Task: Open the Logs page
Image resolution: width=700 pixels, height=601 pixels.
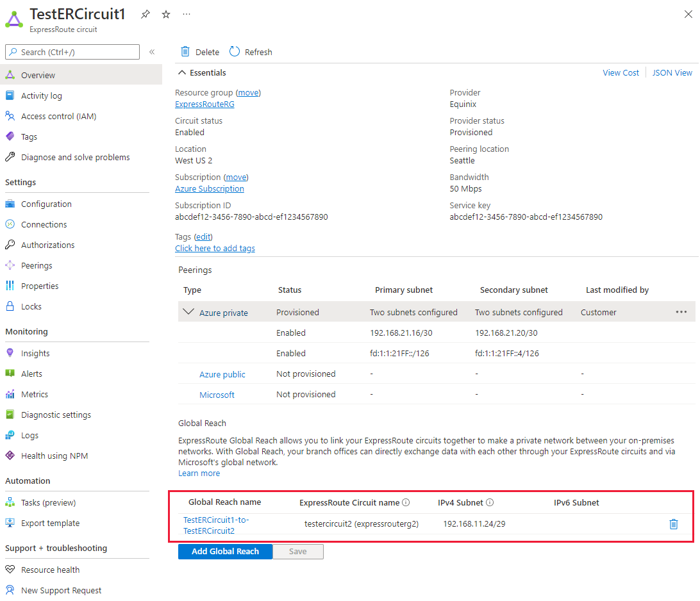Action: tap(29, 435)
